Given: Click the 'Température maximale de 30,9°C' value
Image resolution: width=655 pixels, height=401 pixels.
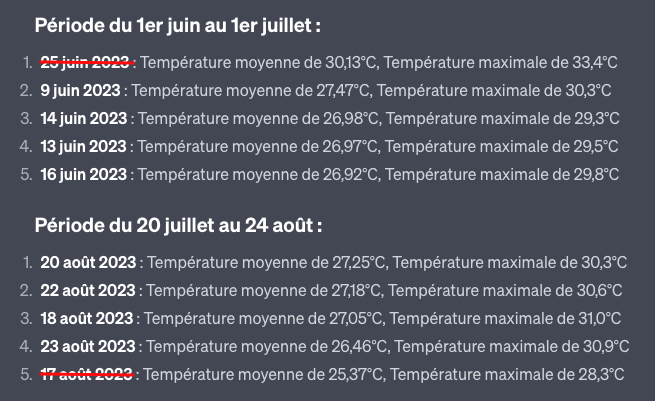Looking at the screenshot, I should 511,347.
